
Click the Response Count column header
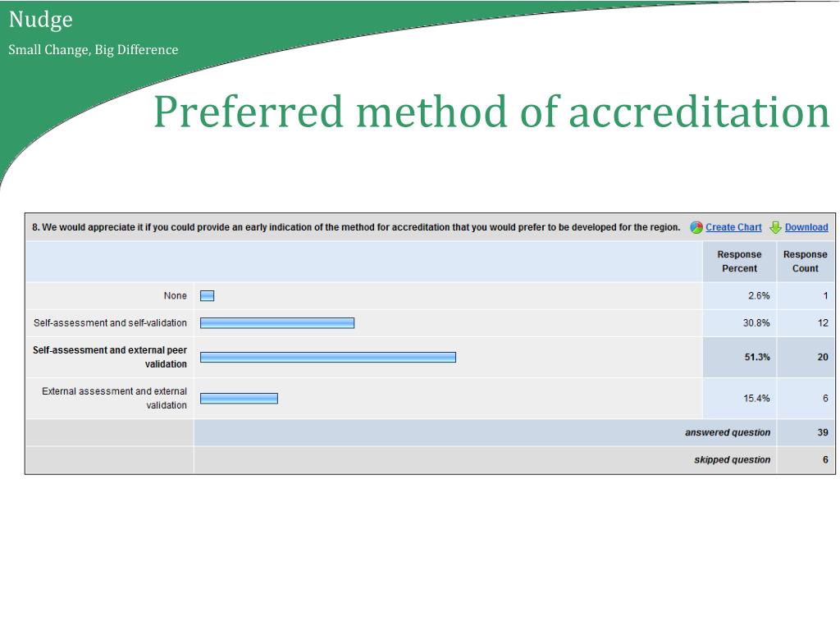(x=806, y=262)
